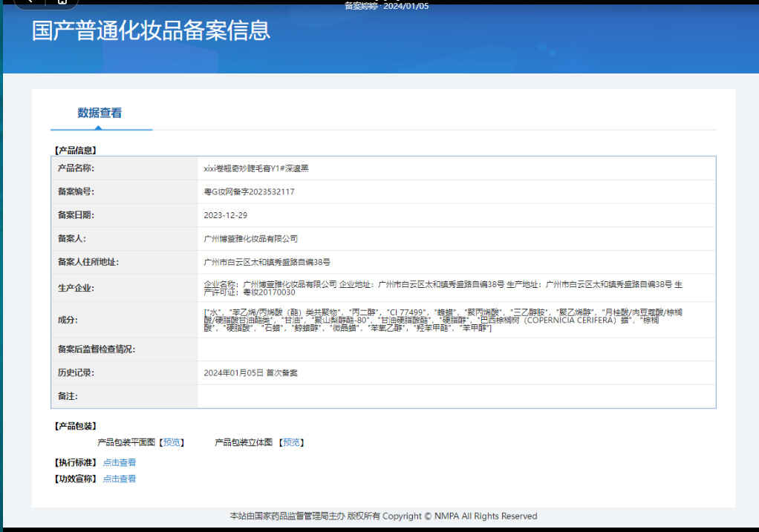This screenshot has width=759, height=532.
Task: Select filing number 粤G妆网备字2023532117
Action: (x=249, y=191)
